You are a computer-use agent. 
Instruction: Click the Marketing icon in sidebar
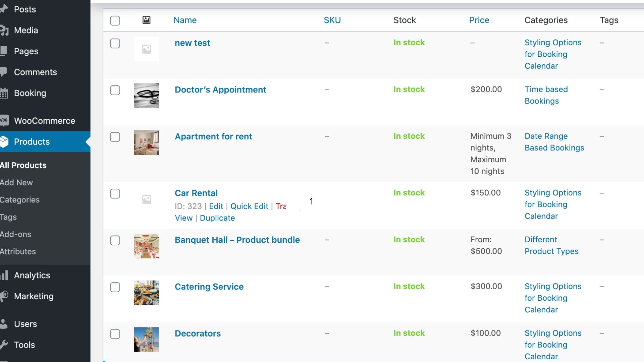4,296
